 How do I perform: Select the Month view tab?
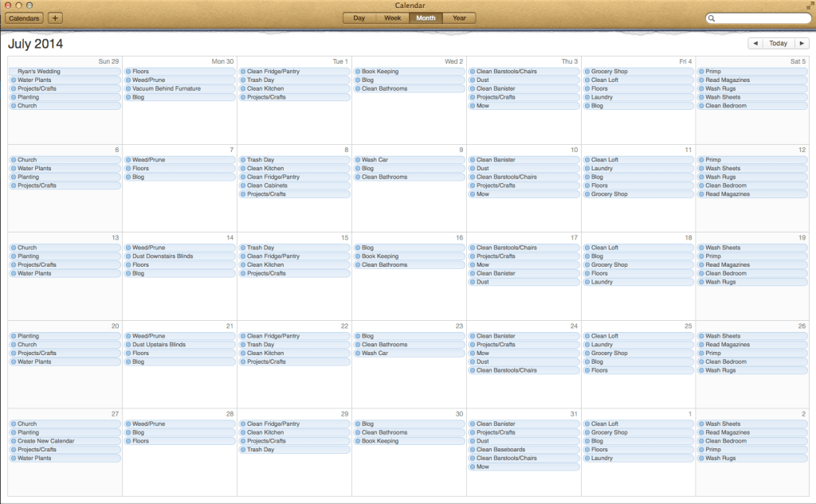click(426, 18)
